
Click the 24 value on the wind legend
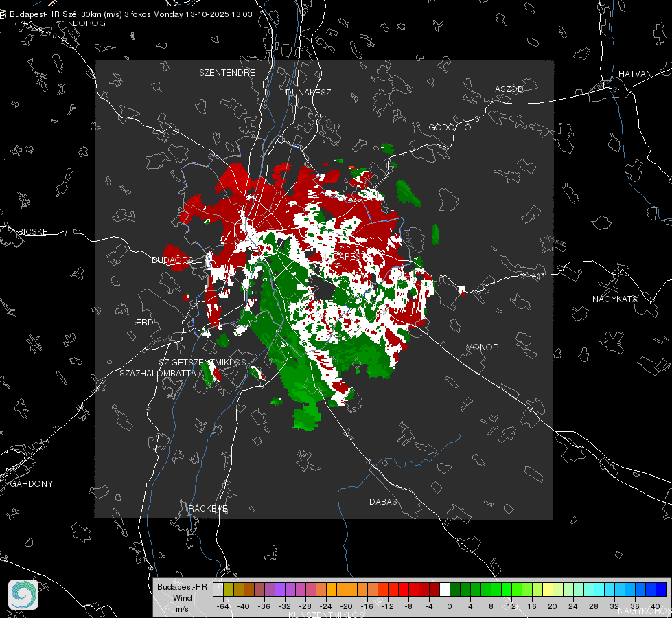[573, 606]
